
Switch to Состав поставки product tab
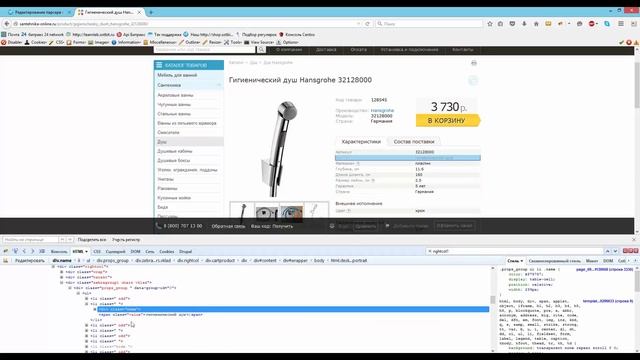tap(414, 142)
